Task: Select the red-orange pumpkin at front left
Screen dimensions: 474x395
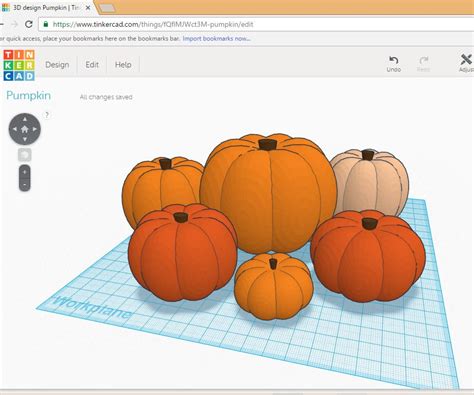Action: [182, 252]
